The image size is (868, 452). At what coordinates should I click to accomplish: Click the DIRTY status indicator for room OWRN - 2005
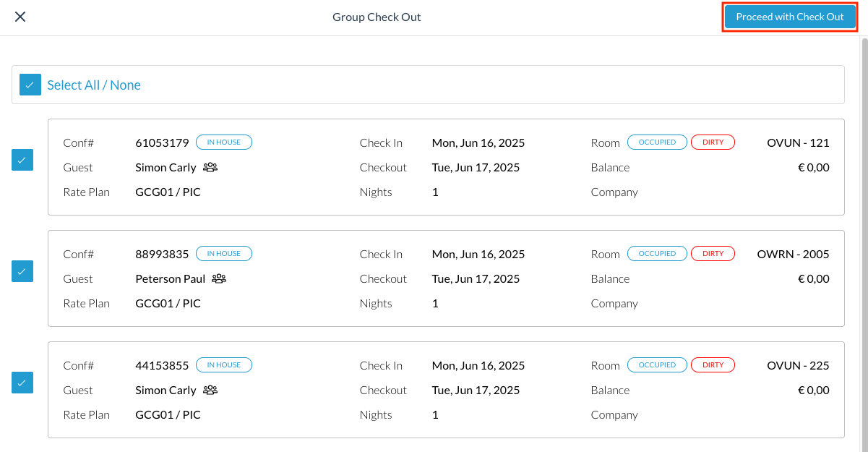click(x=713, y=253)
